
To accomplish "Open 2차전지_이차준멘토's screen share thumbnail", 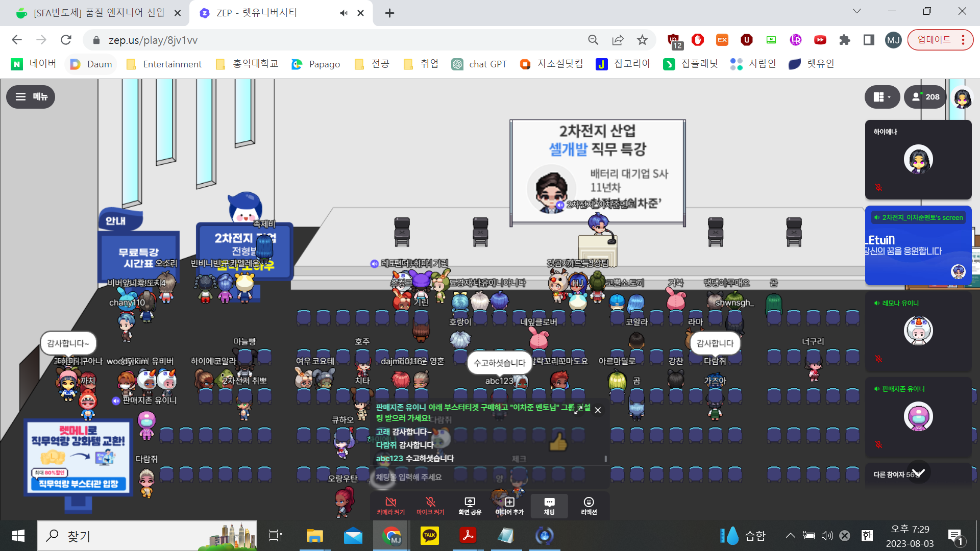I will pyautogui.click(x=918, y=245).
